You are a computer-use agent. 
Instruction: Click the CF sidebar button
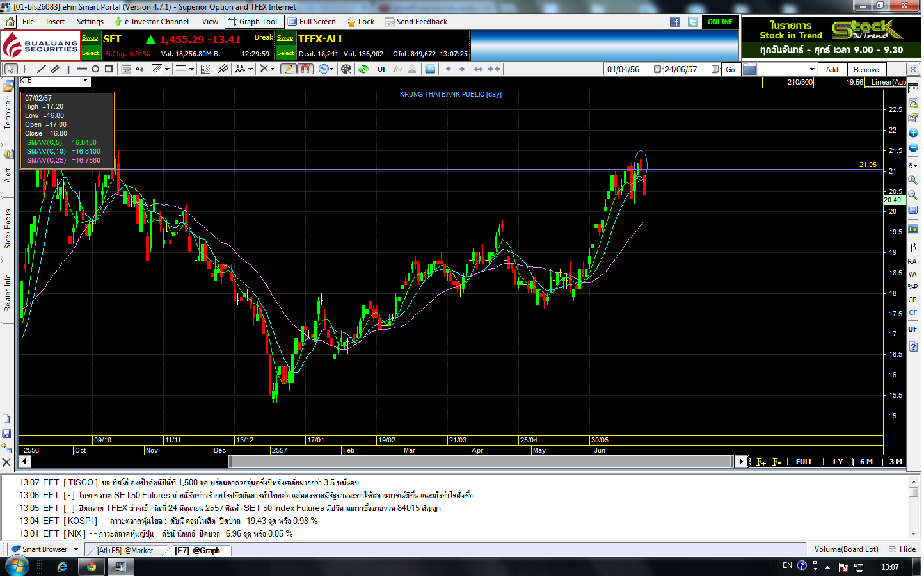tap(912, 313)
